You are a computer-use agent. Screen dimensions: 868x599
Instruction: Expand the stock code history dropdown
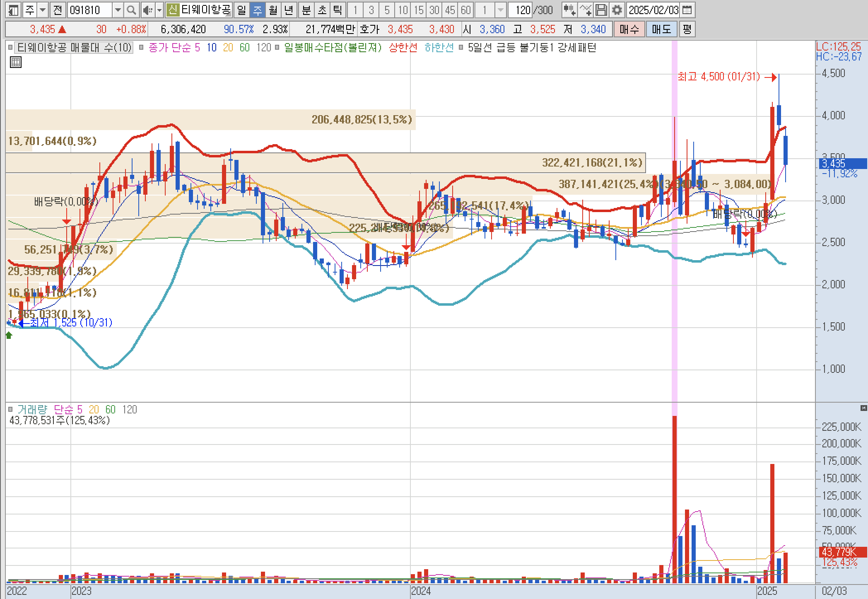(x=118, y=10)
